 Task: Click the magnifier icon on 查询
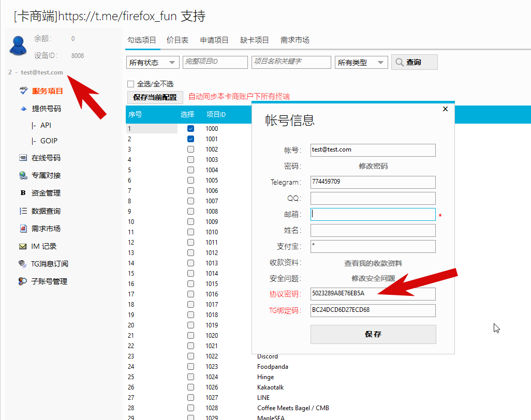pos(400,62)
